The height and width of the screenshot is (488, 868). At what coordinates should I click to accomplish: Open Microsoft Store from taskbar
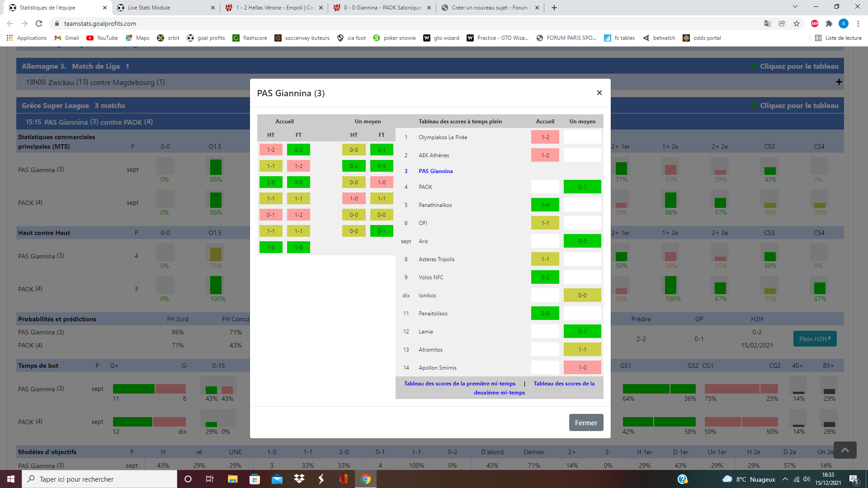tap(255, 479)
